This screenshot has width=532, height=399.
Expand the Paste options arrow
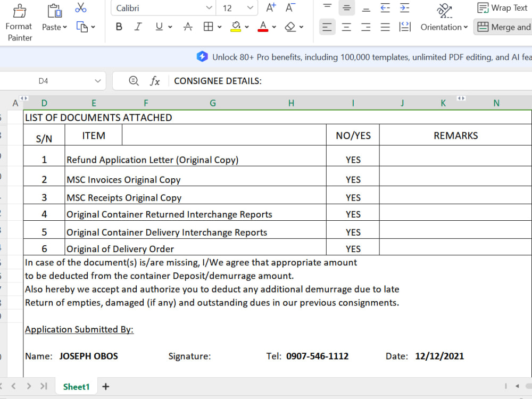click(65, 27)
